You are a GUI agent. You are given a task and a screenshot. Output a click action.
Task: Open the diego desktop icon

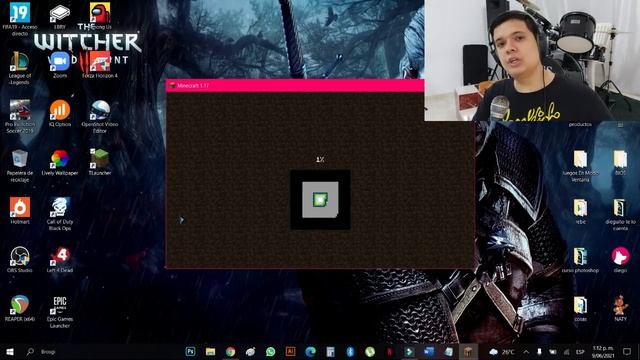[620, 260]
